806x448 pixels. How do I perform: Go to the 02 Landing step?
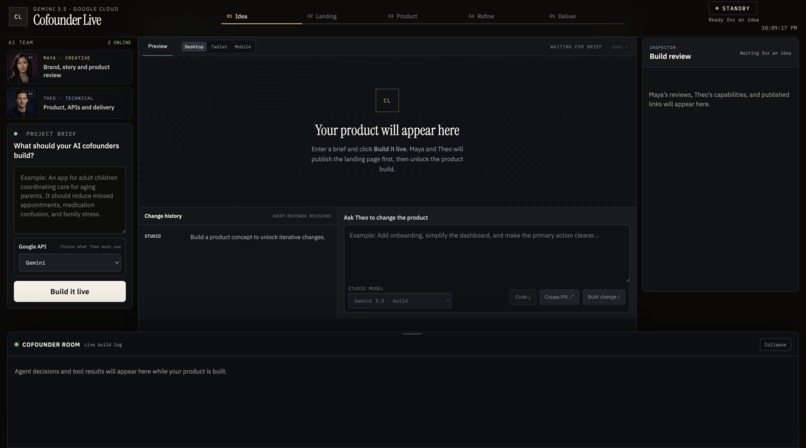[x=322, y=16]
